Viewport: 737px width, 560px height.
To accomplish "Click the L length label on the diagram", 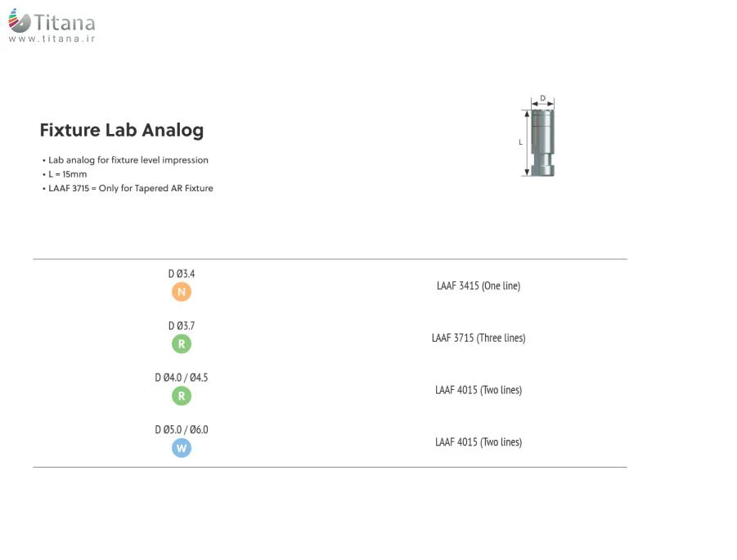I will click(520, 142).
